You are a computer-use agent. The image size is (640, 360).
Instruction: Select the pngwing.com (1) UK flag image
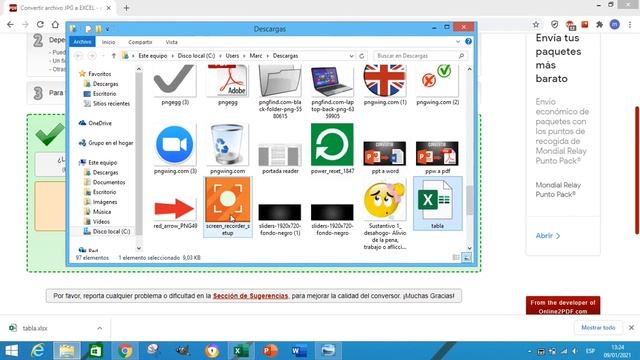[x=385, y=85]
